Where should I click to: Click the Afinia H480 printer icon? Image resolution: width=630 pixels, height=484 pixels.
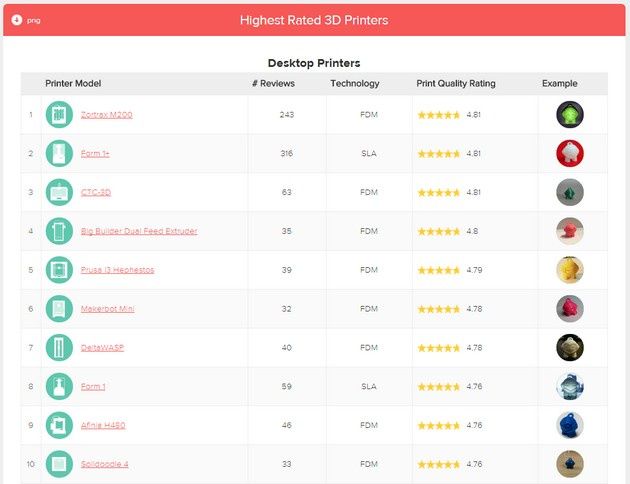(x=59, y=425)
